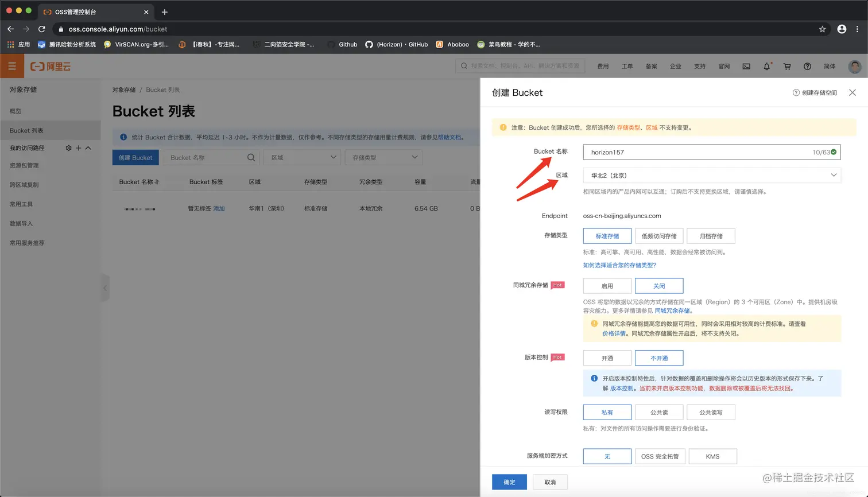868x497 pixels.
Task: Open the Cloud Shell terminal icon
Action: pos(746,67)
